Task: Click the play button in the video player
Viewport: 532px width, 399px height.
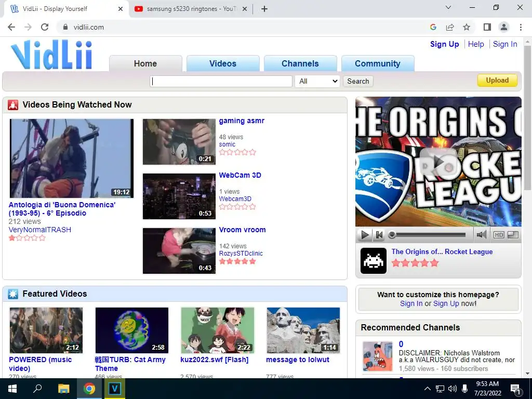Action: 365,235
